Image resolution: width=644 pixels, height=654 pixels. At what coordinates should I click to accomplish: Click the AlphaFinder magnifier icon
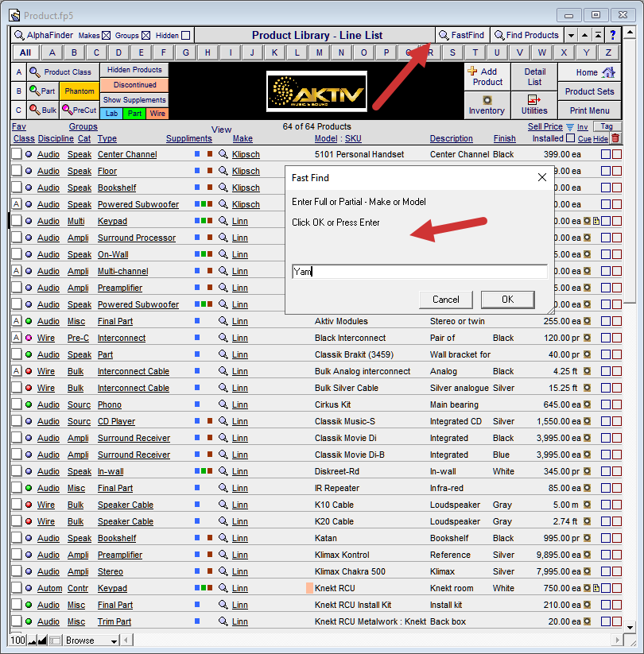[19, 36]
